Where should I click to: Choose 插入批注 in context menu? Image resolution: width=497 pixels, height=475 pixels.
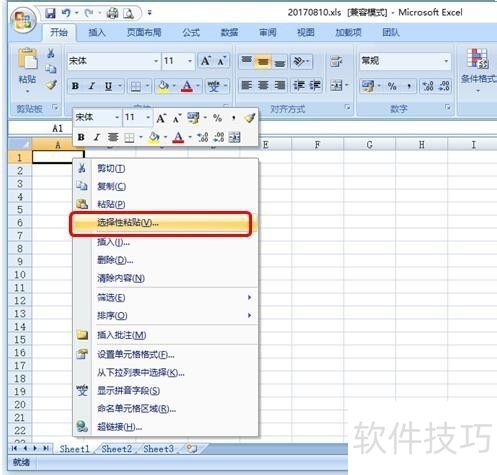pos(166,335)
